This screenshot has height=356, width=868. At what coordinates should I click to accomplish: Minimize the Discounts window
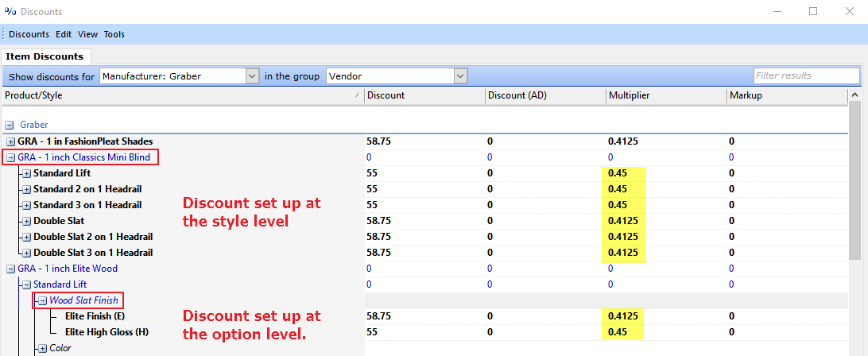(777, 11)
